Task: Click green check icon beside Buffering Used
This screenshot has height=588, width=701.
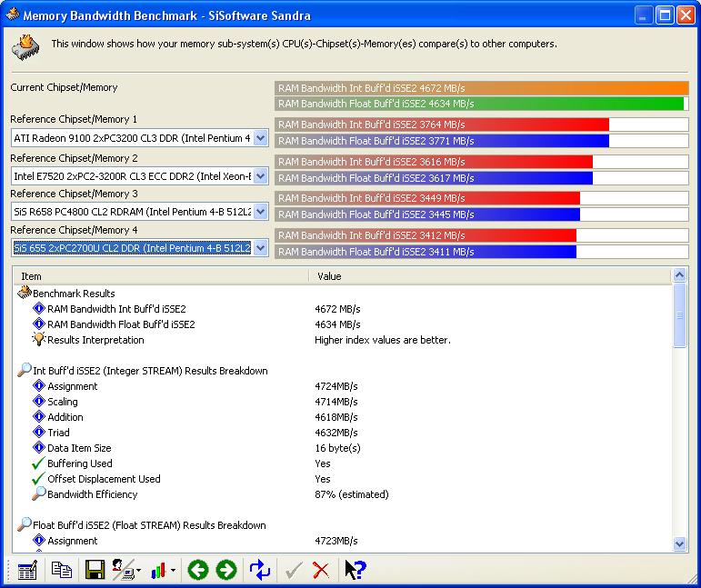Action: point(39,463)
